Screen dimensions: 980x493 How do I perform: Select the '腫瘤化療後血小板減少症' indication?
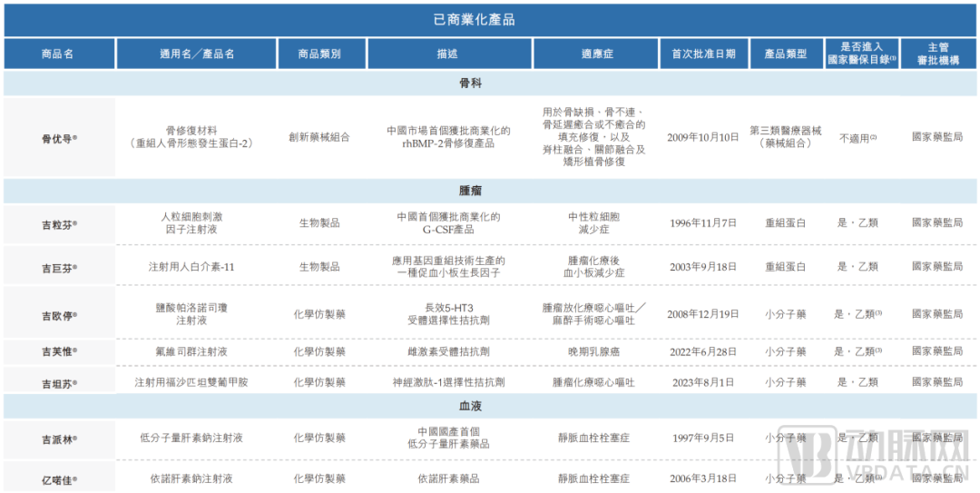[x=594, y=267]
